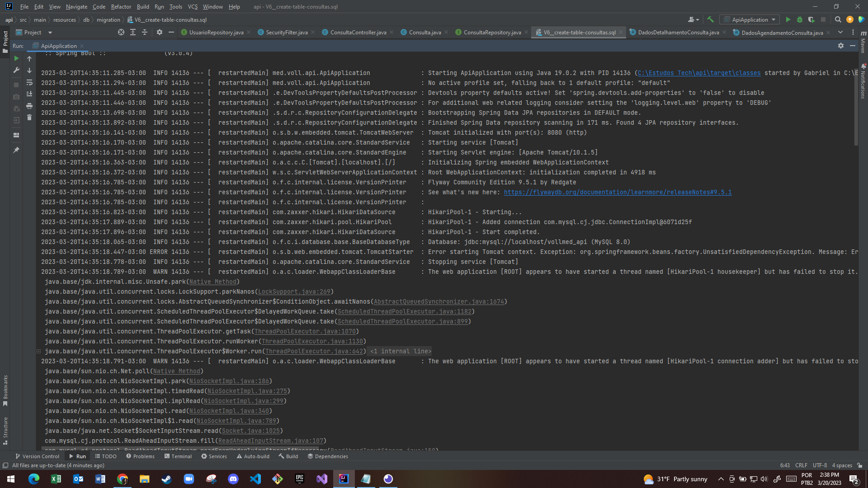Open the Notifications tool window
Viewport: 868px width, 488px height.
click(863, 81)
